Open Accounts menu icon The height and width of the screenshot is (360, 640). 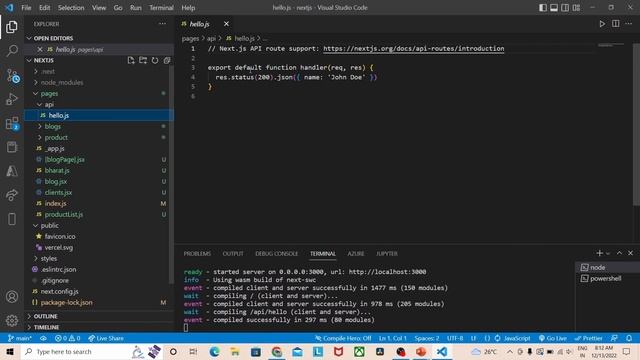12,296
